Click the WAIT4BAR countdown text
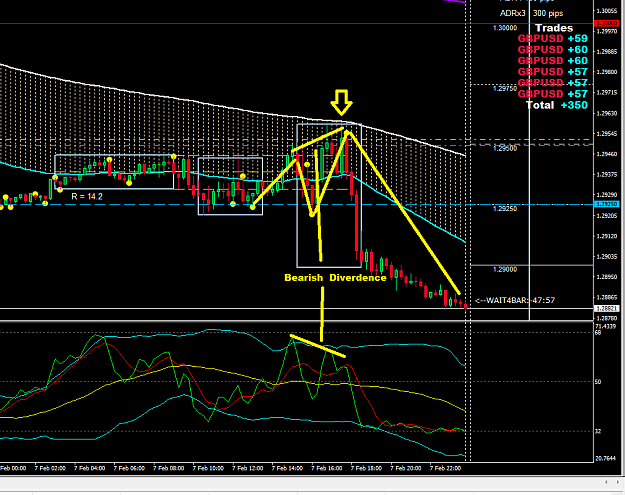Screen dimensions: 625x495 click(515, 300)
